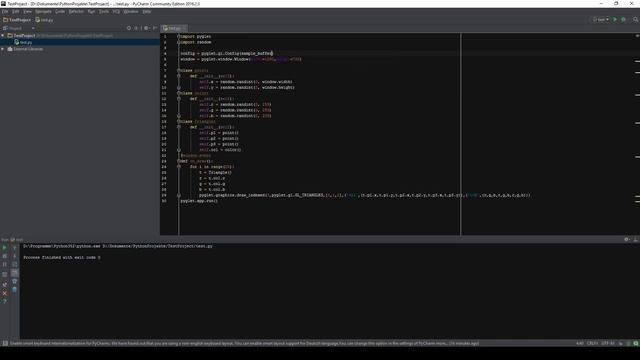Expand External Libraries node
The height and width of the screenshot is (360, 640).
pyautogui.click(x=3, y=49)
